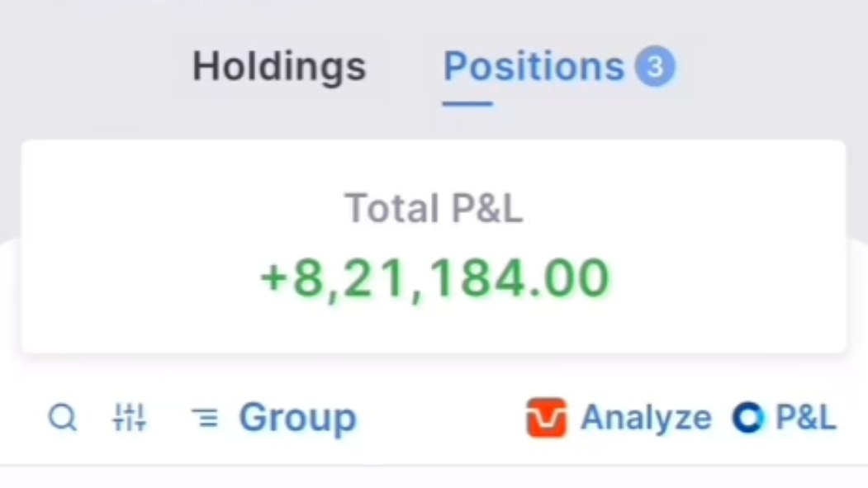Switch to the Holdings tab
Viewport: 868px width, 488px height.
[x=279, y=67]
